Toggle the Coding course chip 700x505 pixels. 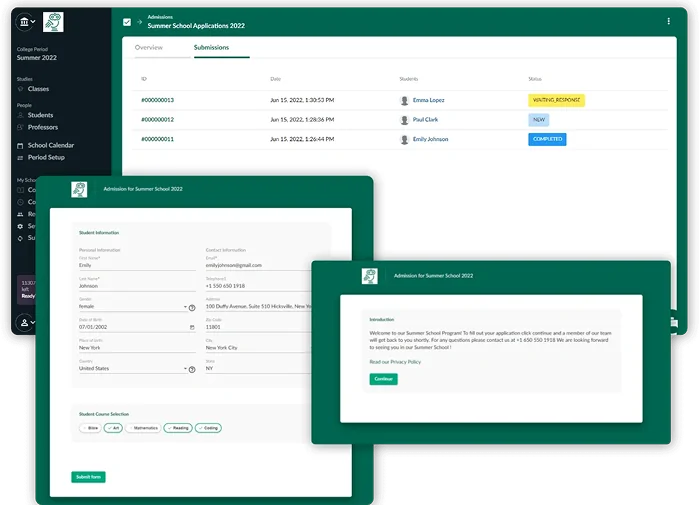click(208, 428)
